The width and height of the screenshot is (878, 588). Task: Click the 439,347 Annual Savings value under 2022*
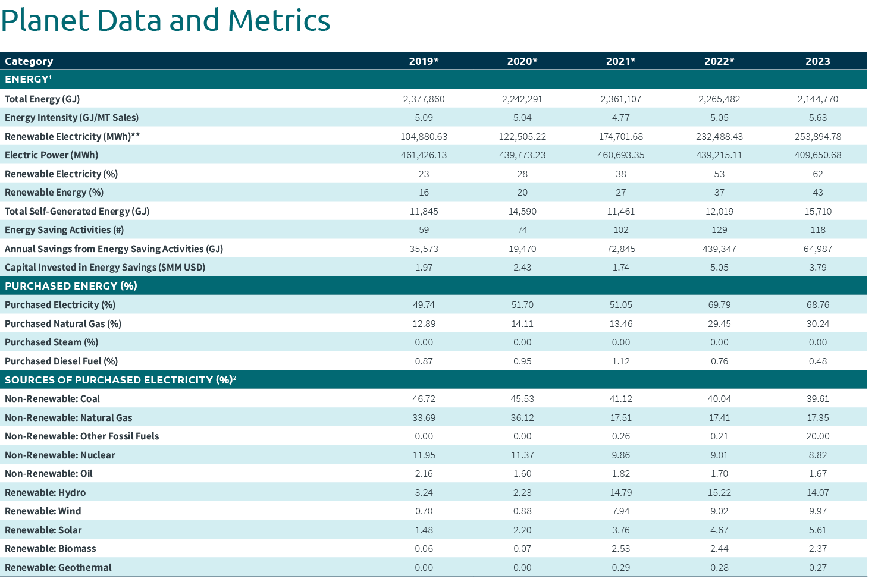(719, 249)
